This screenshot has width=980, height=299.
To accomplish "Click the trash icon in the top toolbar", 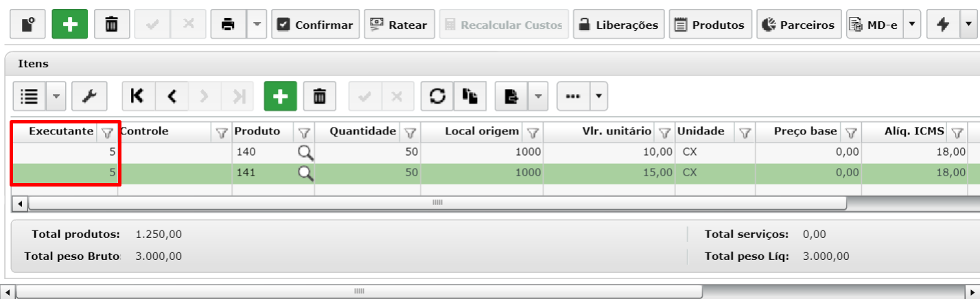I will [x=111, y=25].
